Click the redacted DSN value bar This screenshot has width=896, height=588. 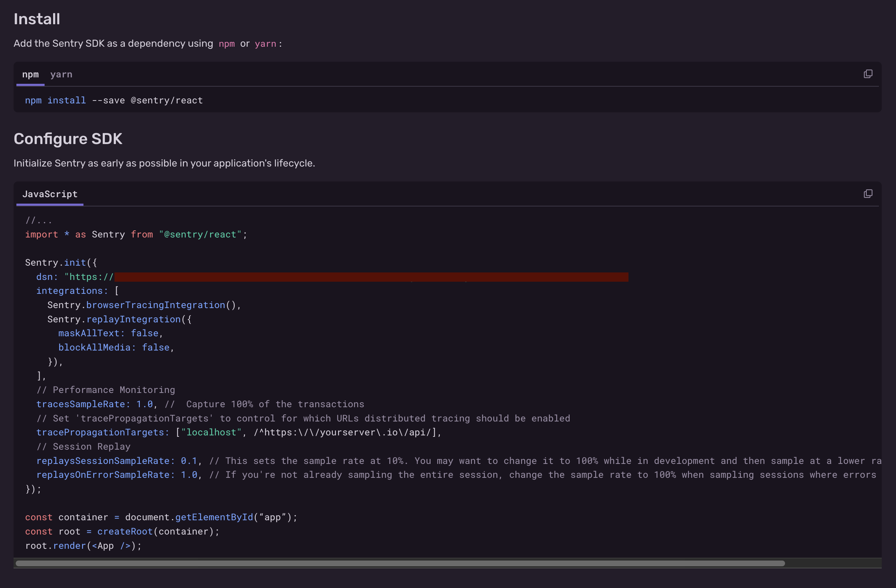click(371, 277)
